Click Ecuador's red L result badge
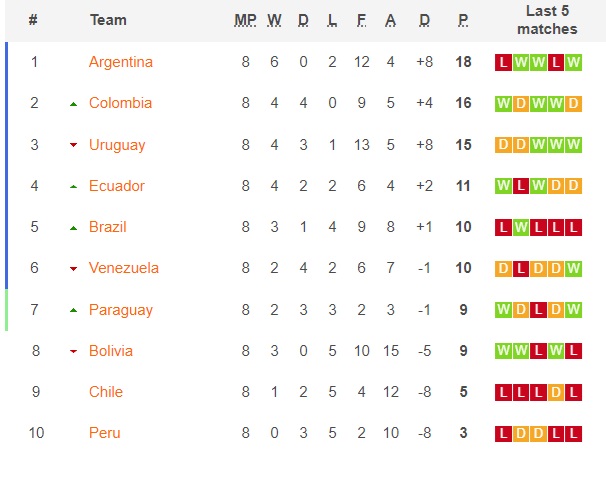 pos(521,186)
